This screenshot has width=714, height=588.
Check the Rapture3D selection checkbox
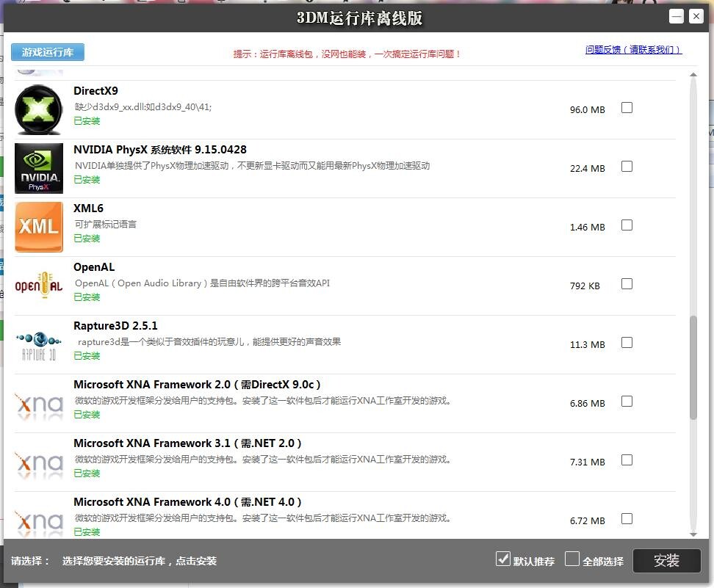pyautogui.click(x=627, y=342)
